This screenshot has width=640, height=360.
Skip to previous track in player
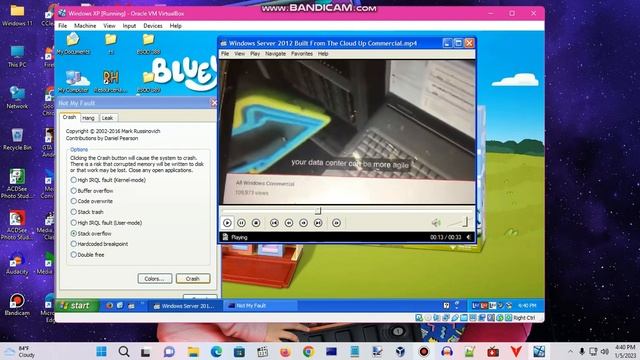[x=274, y=223]
